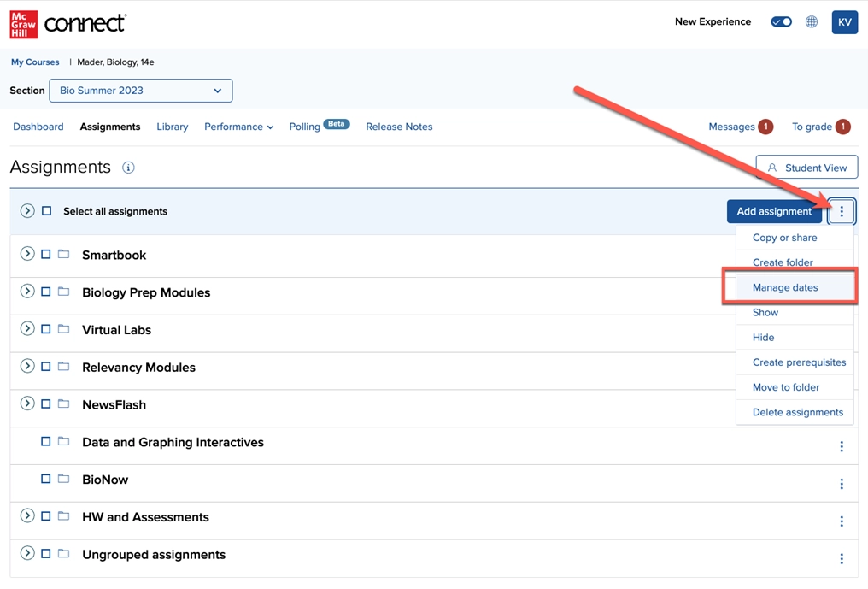Screen dimensions: 868x589
Task: Open the Polling Beta tab
Action: pos(319,126)
